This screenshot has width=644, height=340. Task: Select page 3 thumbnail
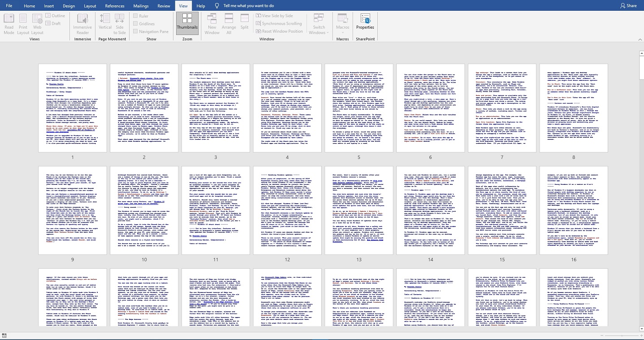tap(216, 108)
